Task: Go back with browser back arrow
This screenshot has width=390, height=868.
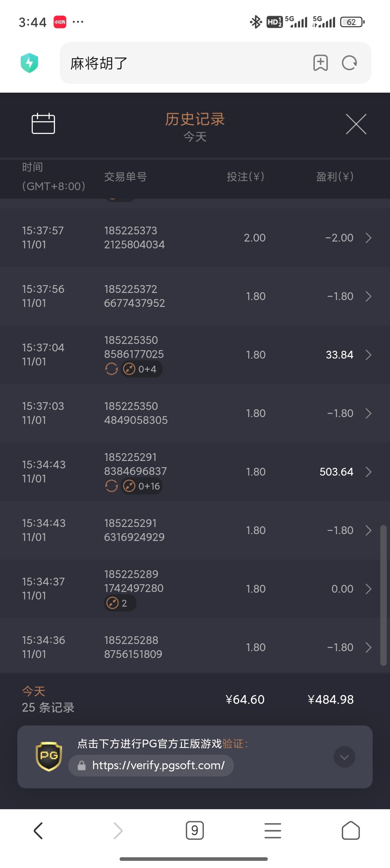Action: [38, 831]
